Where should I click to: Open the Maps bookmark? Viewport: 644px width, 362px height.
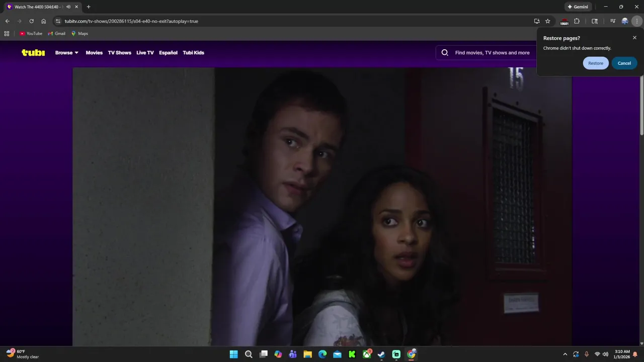[79, 34]
